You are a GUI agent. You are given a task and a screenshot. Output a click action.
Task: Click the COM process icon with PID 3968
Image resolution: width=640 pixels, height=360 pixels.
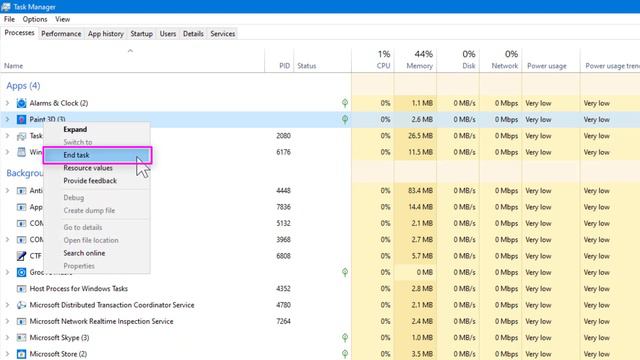(21, 240)
